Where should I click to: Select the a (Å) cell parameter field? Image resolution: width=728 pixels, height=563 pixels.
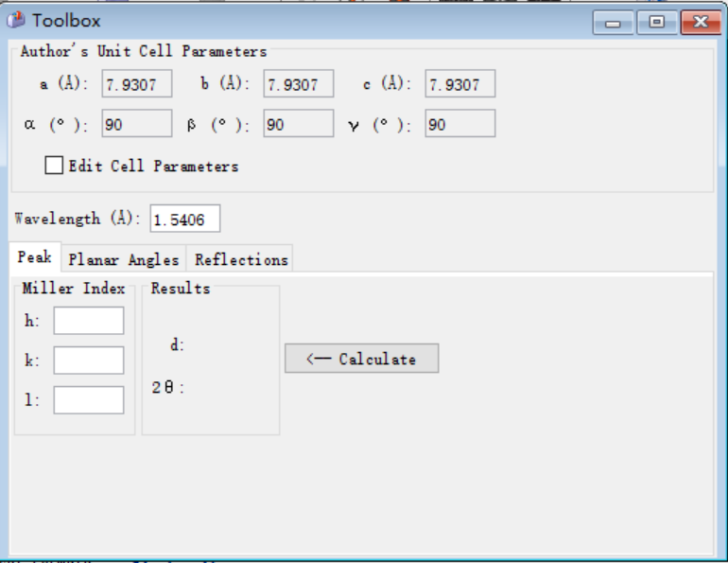pos(137,83)
